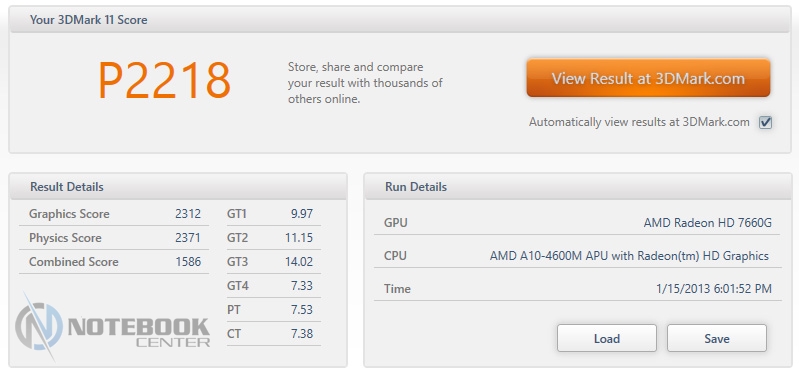
Task: Click the Load button
Action: [x=606, y=338]
